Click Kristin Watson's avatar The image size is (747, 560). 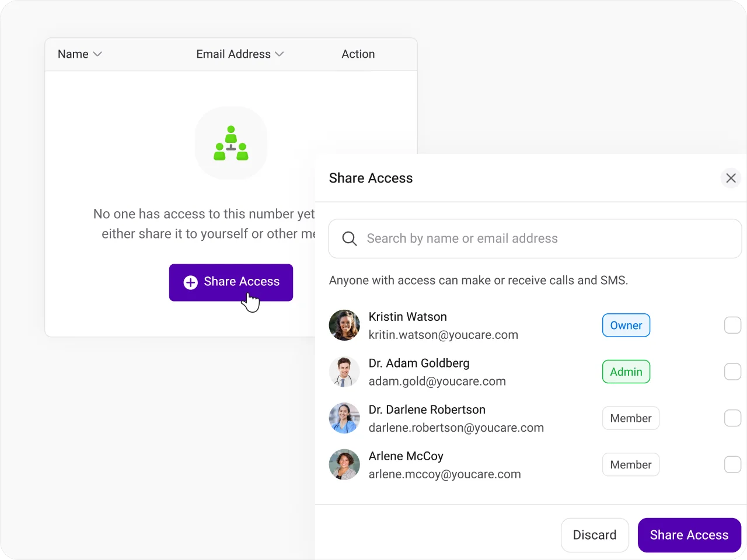(x=344, y=325)
